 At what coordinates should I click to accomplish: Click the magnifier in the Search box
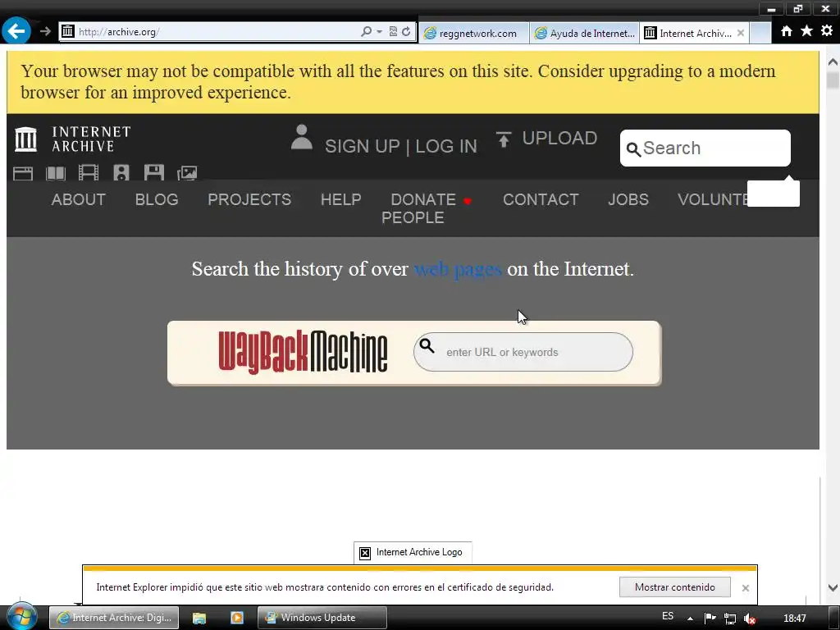click(x=633, y=149)
